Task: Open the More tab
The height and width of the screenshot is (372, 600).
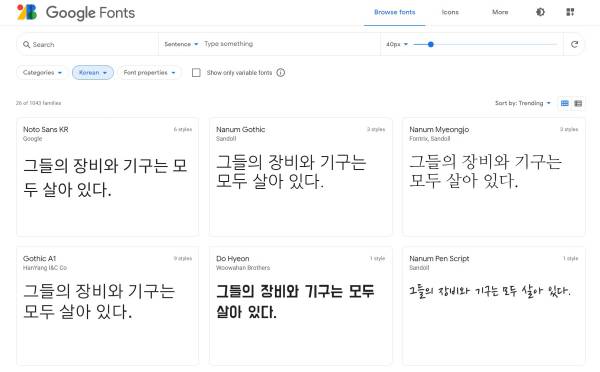Action: (500, 12)
